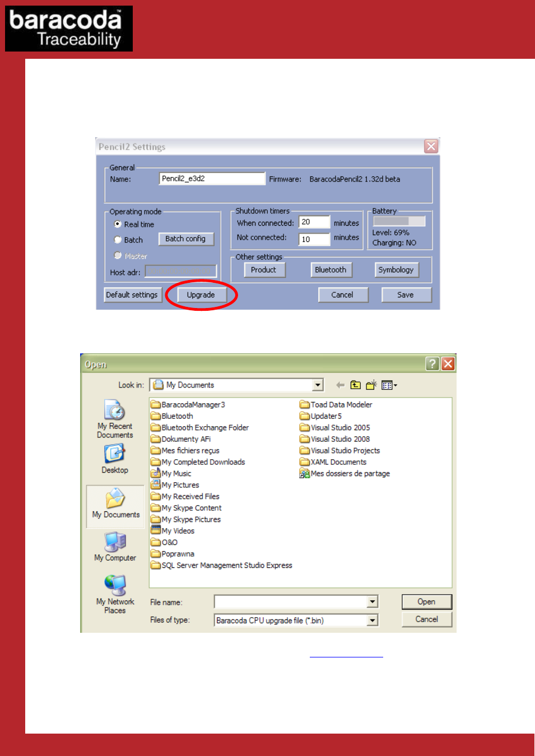The height and width of the screenshot is (756, 535).
Task: Go to My Computer place
Action: (x=115, y=547)
